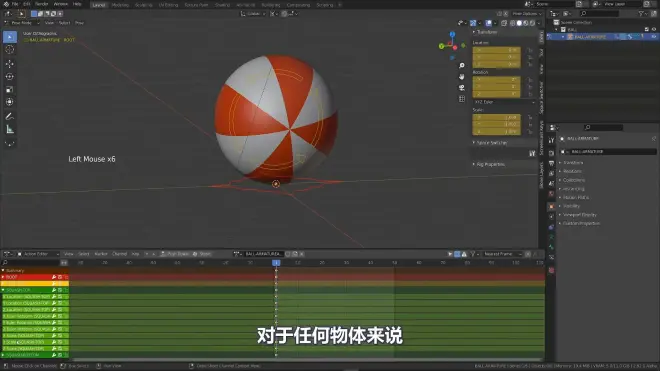The image size is (660, 371).
Task: Click the Push Down button
Action: click(x=175, y=254)
